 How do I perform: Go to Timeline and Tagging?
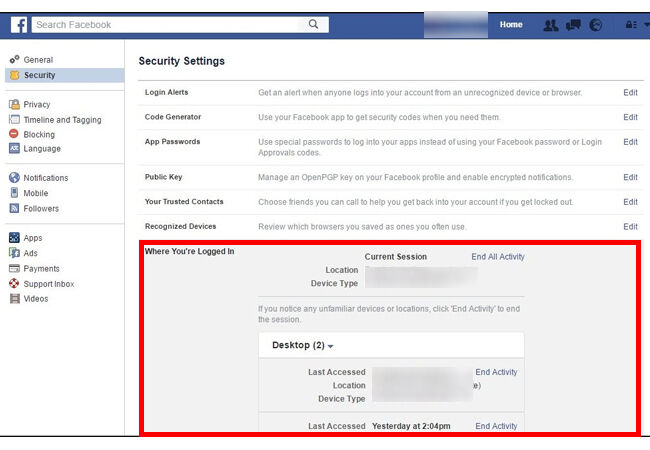[x=62, y=120]
